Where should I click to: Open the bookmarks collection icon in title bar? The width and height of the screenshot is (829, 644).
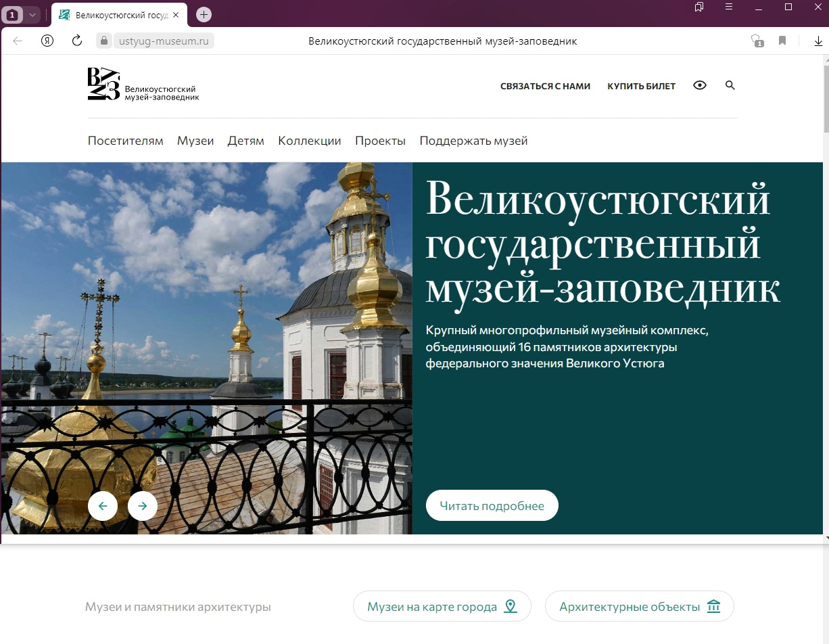699,7
